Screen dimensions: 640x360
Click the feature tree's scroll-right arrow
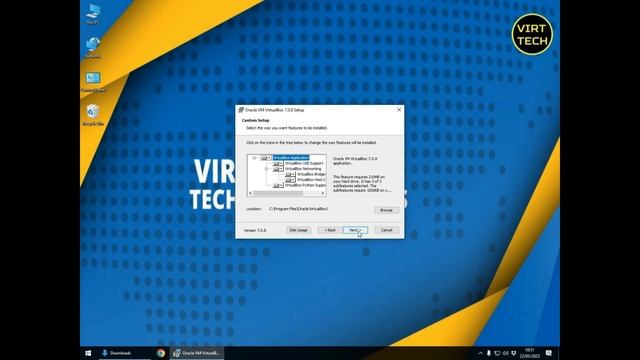click(323, 193)
